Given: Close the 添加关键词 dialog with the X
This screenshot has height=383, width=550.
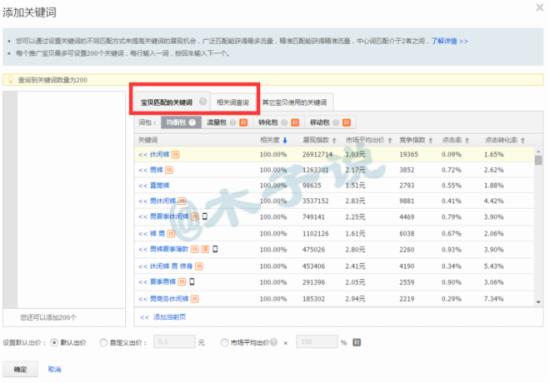Looking at the screenshot, I should [x=540, y=7].
